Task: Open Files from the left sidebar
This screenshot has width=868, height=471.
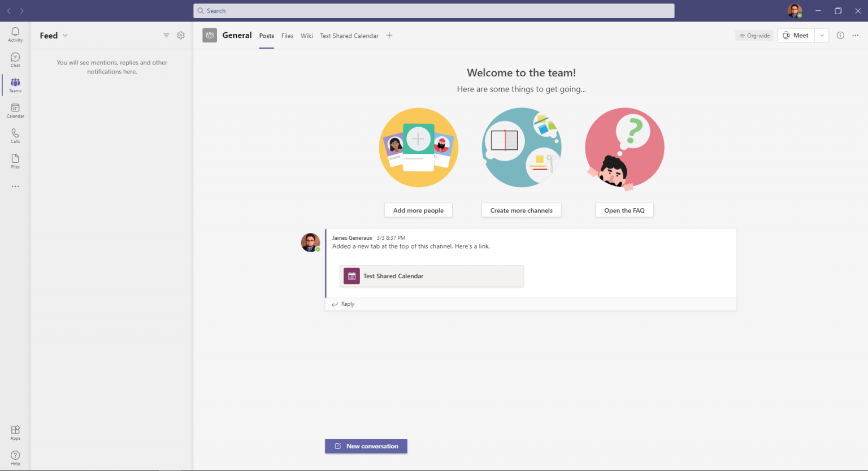Action: [15, 162]
